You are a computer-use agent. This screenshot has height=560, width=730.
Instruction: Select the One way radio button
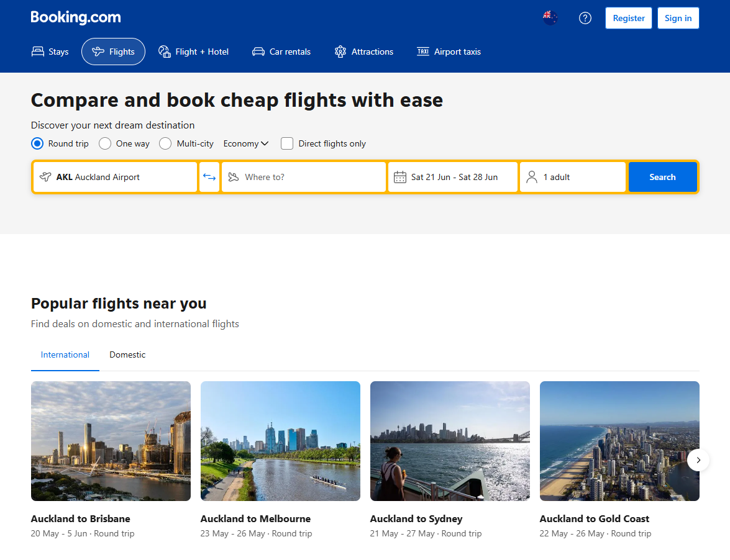click(x=104, y=143)
